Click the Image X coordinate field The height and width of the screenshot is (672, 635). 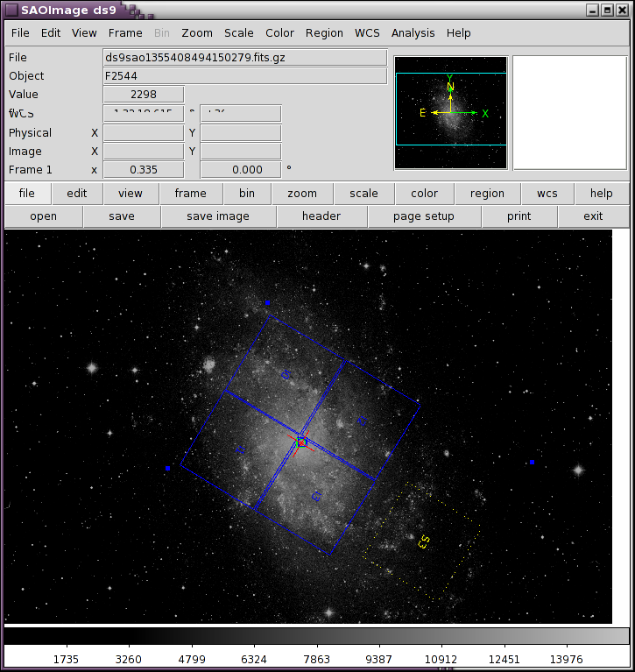coord(144,152)
